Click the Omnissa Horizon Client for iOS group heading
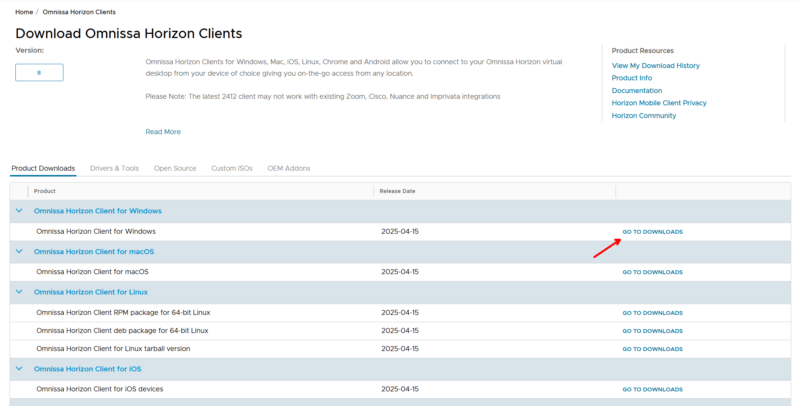 pos(88,368)
